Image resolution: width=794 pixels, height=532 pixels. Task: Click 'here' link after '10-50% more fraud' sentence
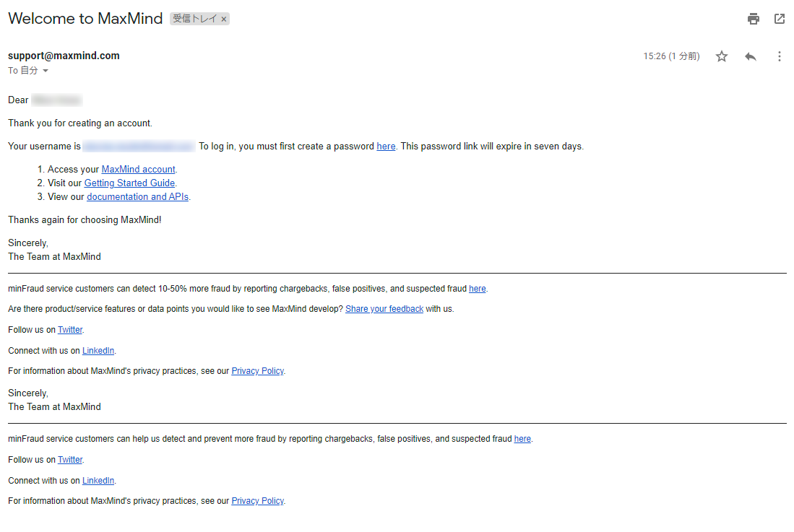pos(478,289)
